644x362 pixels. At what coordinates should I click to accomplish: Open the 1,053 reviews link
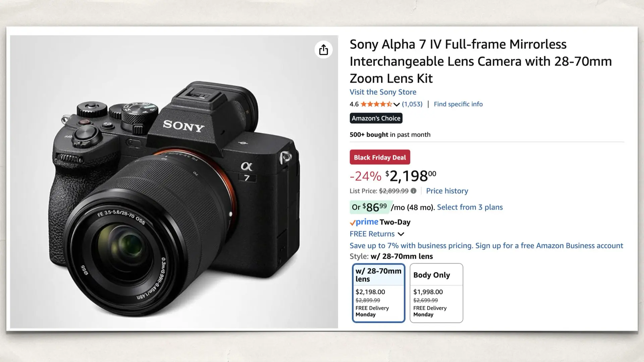coord(412,104)
